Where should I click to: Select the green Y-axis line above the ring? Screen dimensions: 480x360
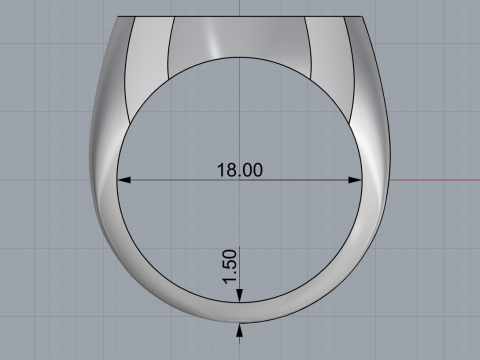(x=239, y=8)
